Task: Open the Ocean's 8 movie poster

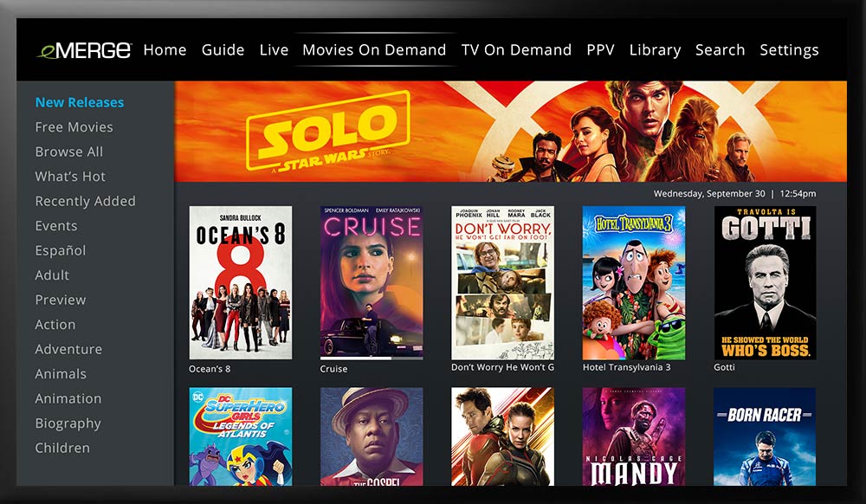Action: [x=240, y=282]
